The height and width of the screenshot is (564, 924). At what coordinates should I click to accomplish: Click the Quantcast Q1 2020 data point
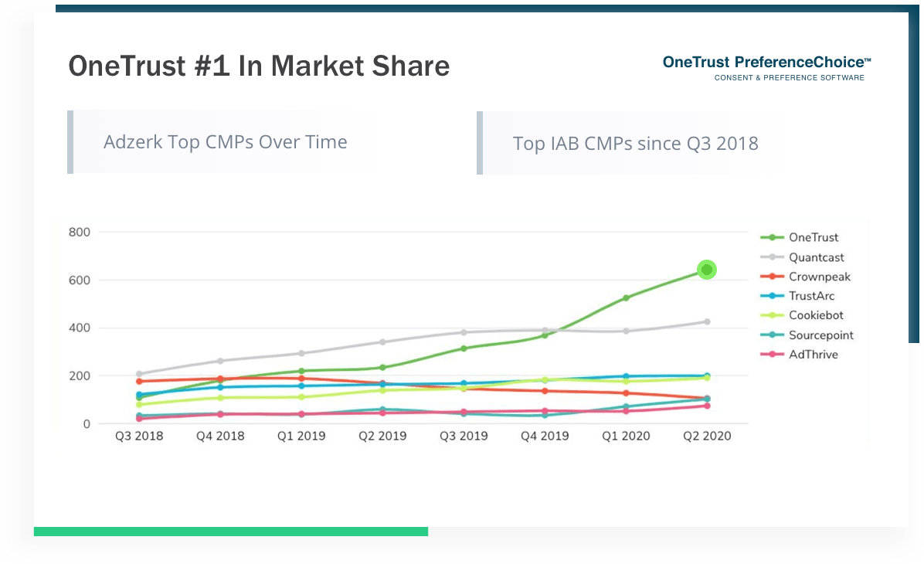click(626, 331)
